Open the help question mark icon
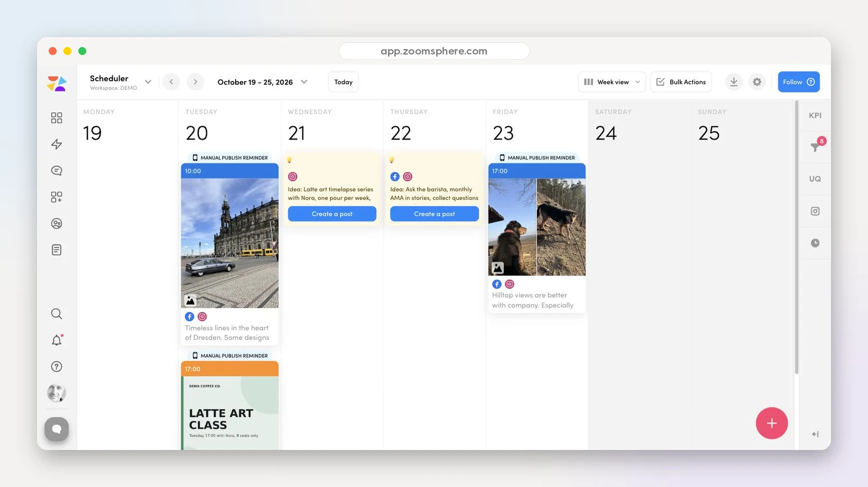The width and height of the screenshot is (868, 487). [57, 366]
